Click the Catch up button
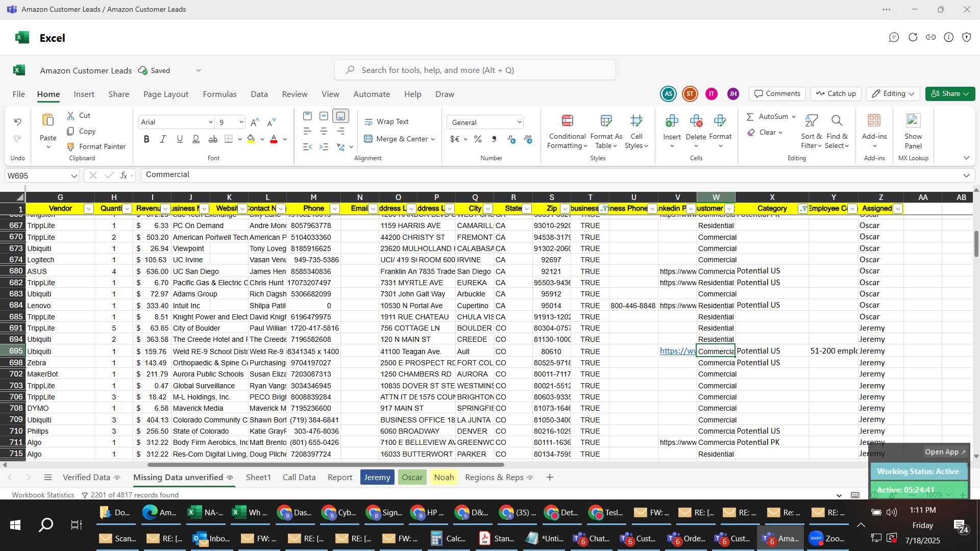The image size is (980, 551). click(x=836, y=94)
